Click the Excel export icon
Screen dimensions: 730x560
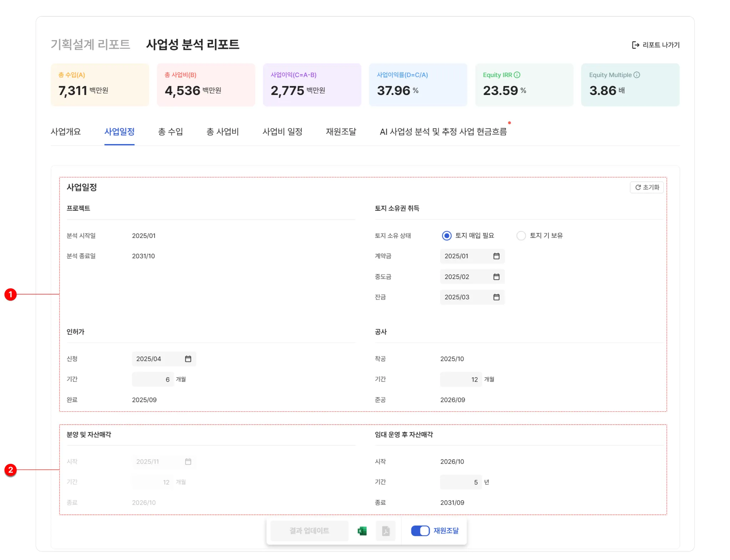(362, 531)
